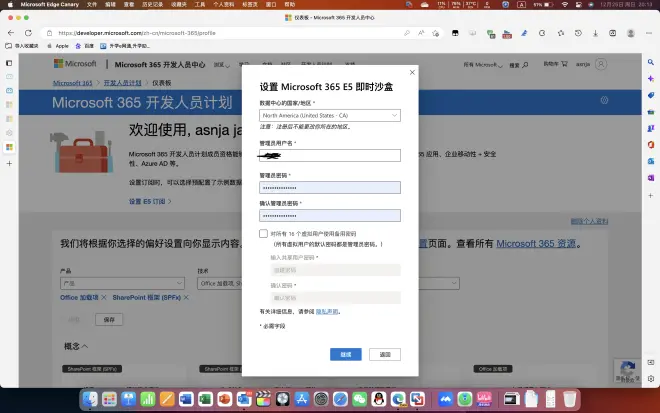Open the Edge downloads arrow icon

coord(595,33)
